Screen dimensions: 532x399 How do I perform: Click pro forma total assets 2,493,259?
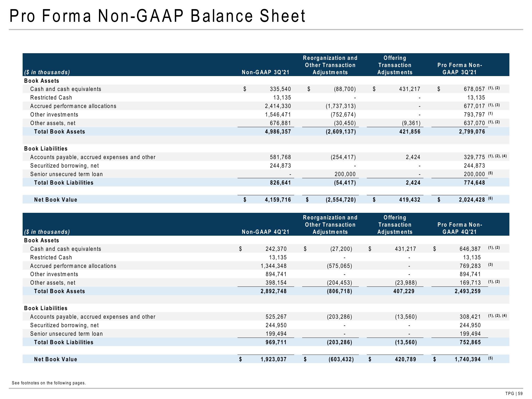(x=468, y=291)
